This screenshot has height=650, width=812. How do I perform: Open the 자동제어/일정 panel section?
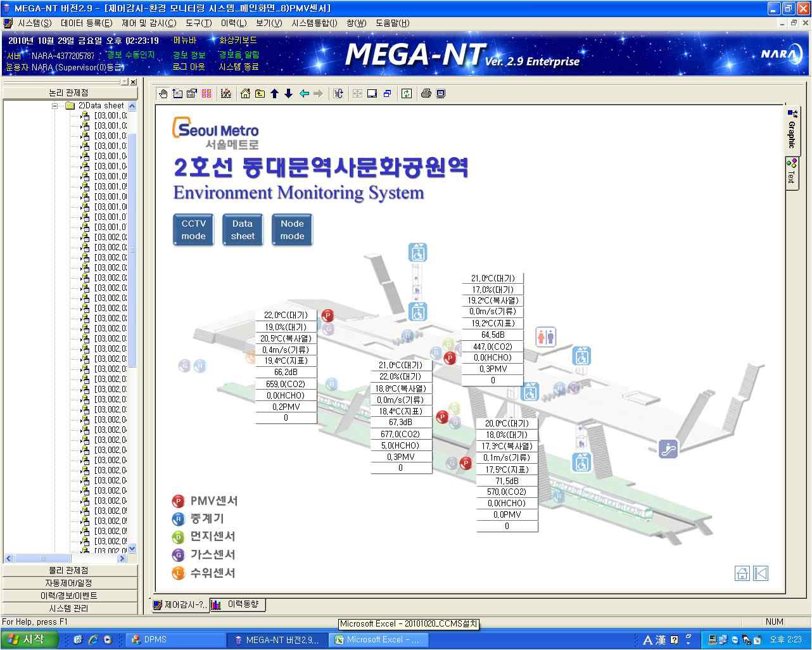[68, 583]
